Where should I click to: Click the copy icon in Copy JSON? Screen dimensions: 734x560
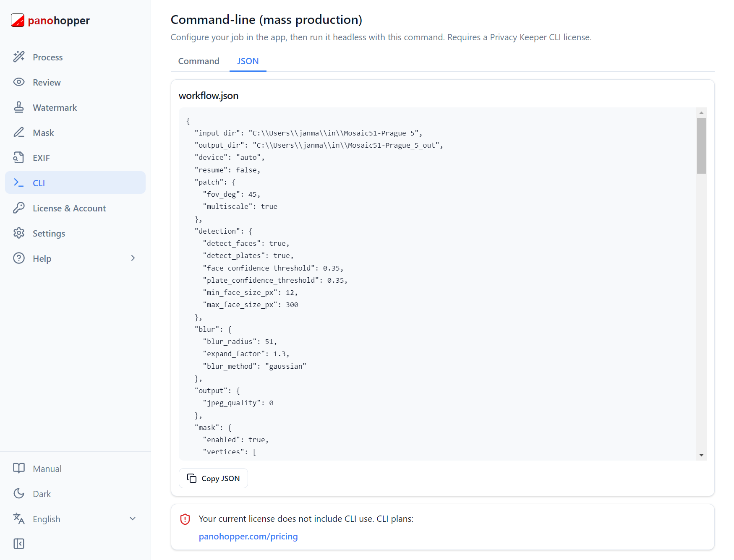(x=192, y=478)
